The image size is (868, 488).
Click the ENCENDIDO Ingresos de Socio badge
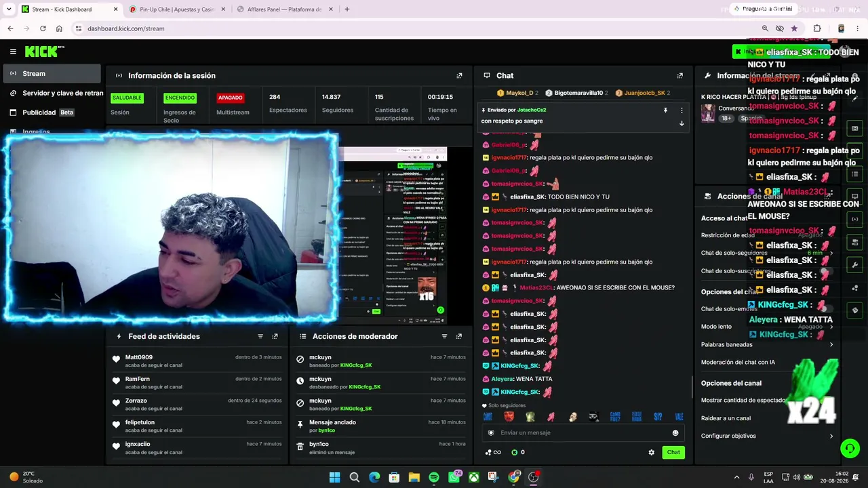click(x=180, y=98)
